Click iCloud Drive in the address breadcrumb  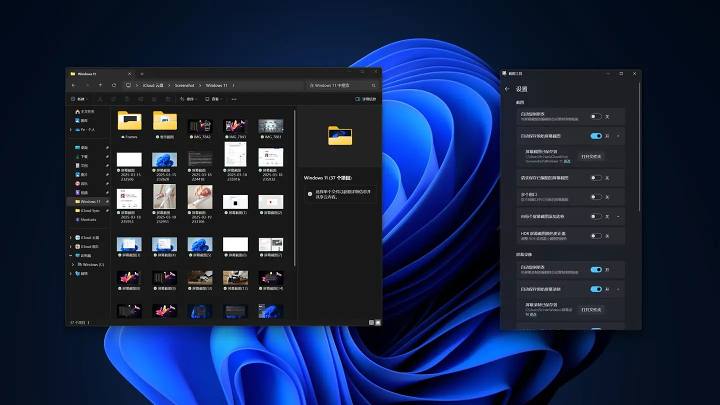[153, 85]
